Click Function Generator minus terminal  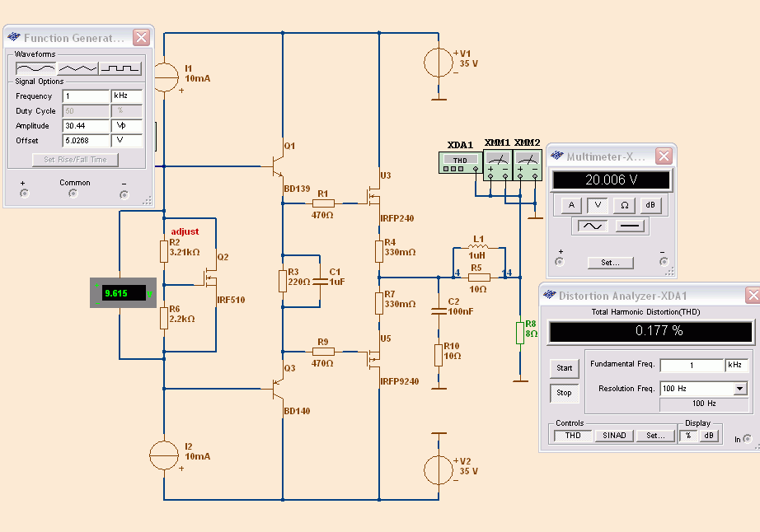point(124,194)
